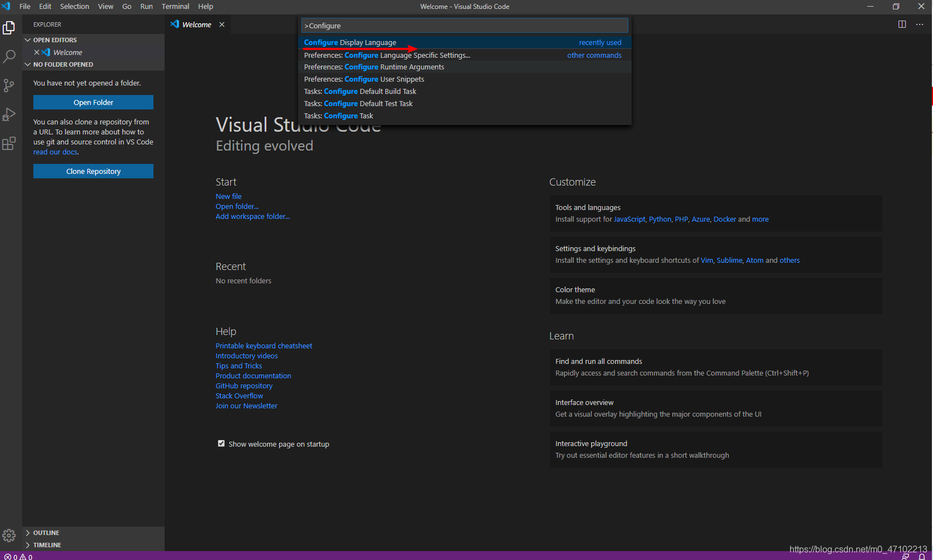Open the Extensions icon
The image size is (933, 560).
9,143
